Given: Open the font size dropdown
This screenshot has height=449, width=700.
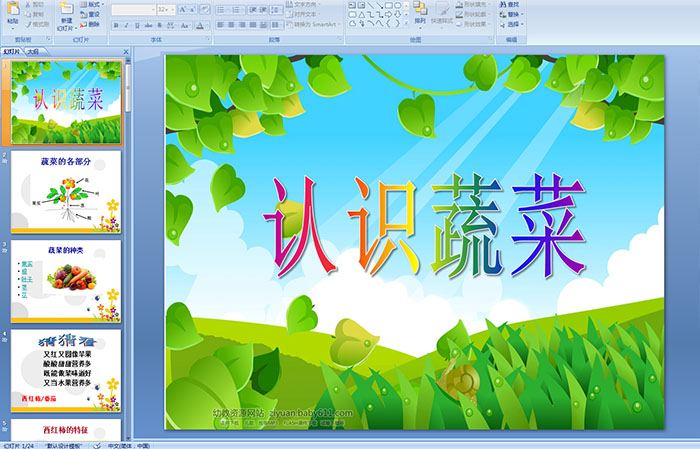Looking at the screenshot, I should (173, 9).
